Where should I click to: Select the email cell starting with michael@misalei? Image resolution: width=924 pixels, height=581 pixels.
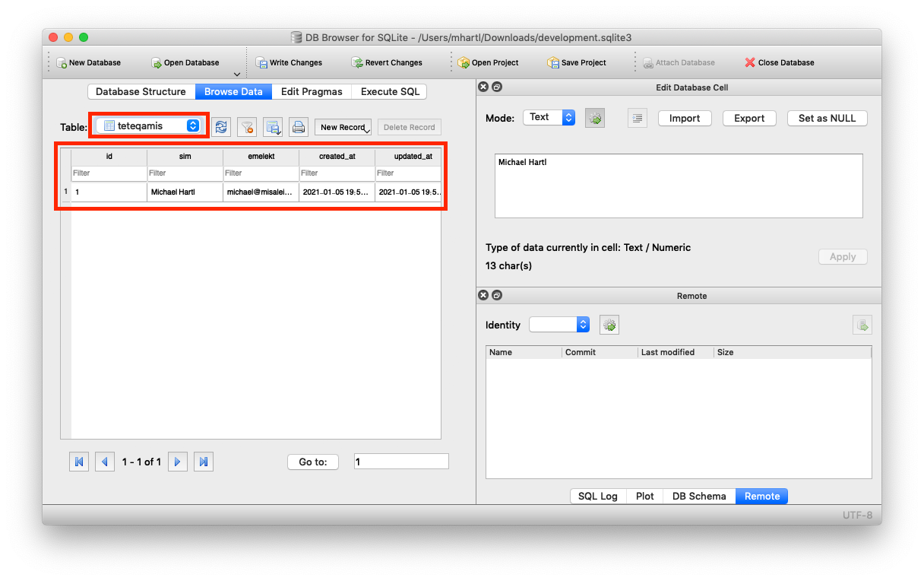click(261, 192)
